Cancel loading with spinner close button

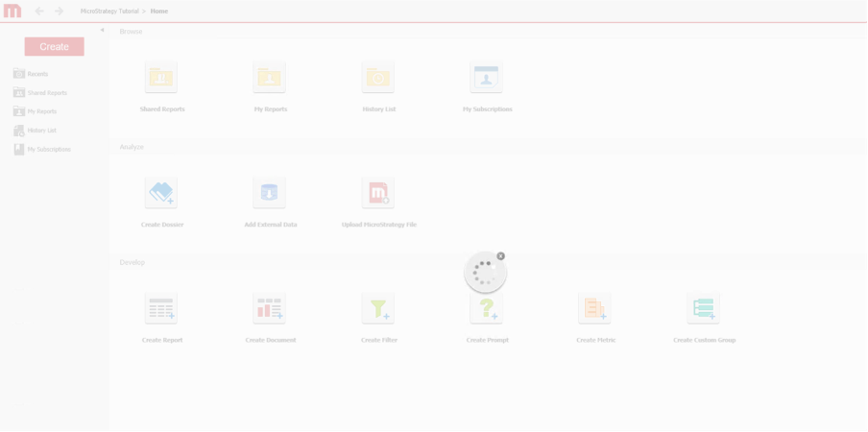[501, 256]
